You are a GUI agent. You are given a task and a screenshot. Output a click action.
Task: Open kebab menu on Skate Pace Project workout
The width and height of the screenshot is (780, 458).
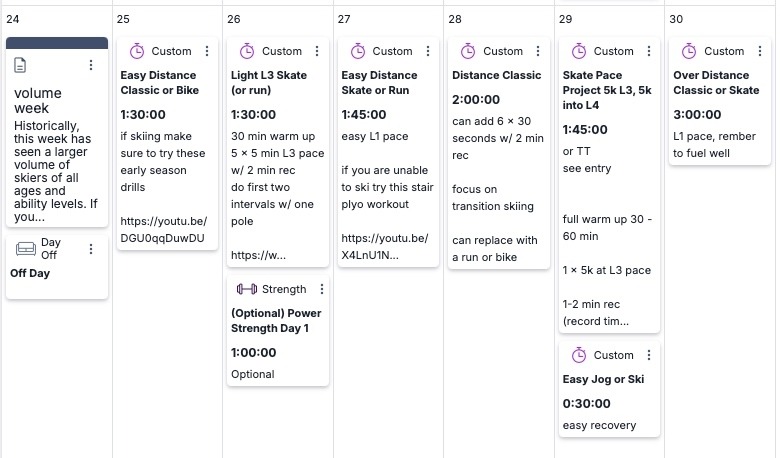coord(649,51)
